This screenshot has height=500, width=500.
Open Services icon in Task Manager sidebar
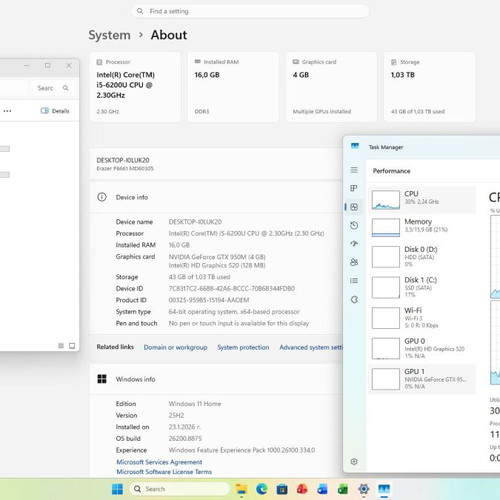point(354,299)
